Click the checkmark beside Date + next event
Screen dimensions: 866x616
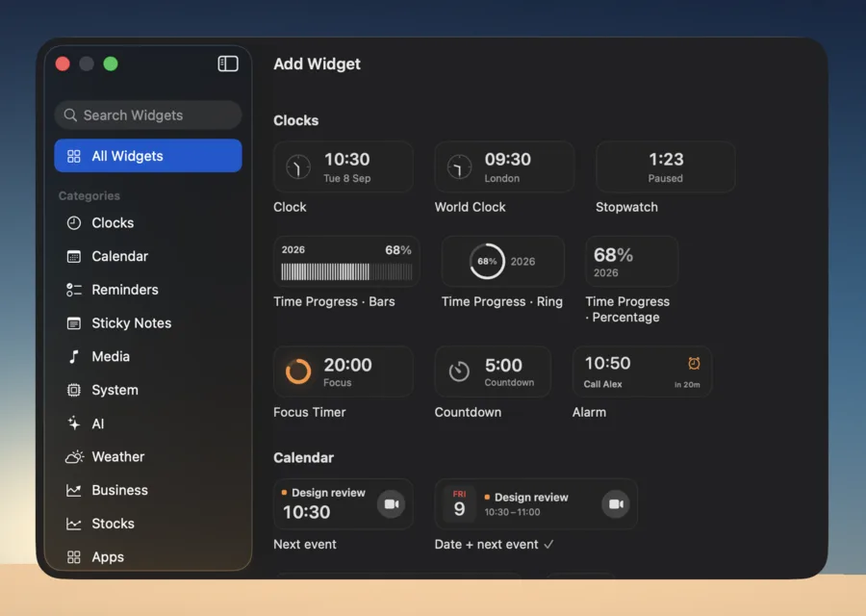(x=548, y=545)
